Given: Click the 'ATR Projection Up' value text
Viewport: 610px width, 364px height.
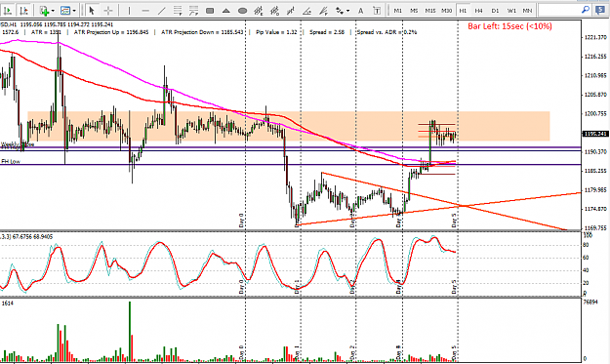Looking at the screenshot, I should point(111,32).
